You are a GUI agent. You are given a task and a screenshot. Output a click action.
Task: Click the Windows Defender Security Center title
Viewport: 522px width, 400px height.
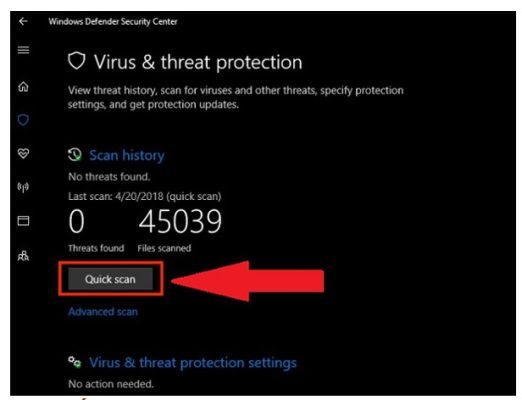coord(113,22)
